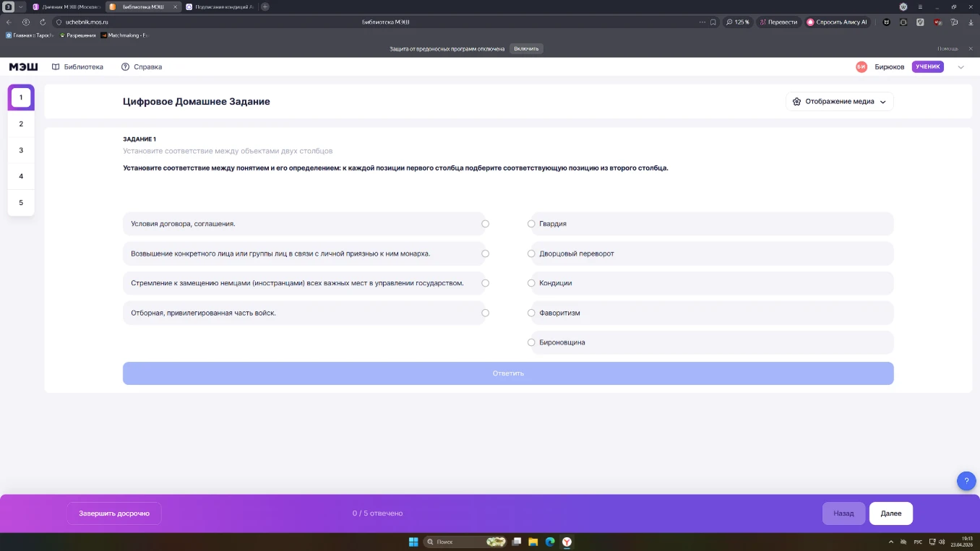Click the БИ user avatar
The height and width of the screenshot is (551, 980).
coord(861,66)
